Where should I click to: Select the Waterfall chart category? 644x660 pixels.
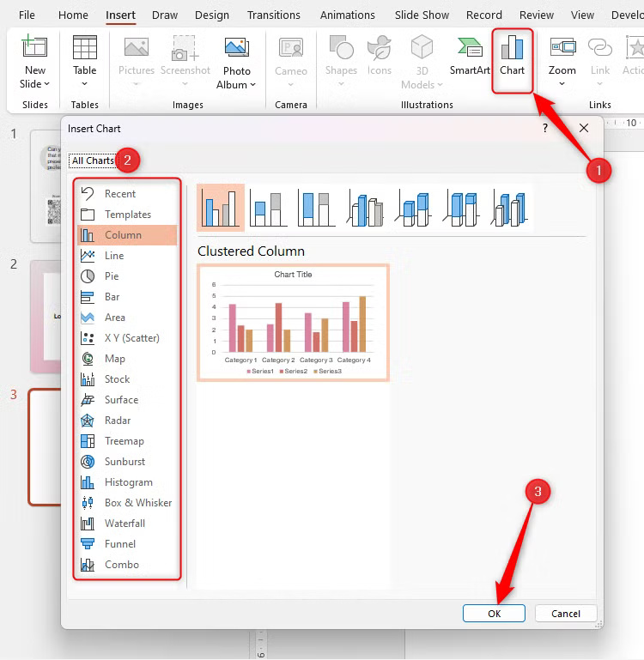coord(127,524)
